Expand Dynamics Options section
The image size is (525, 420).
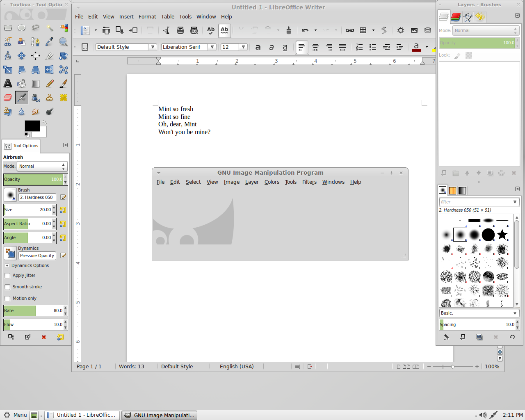7,266
